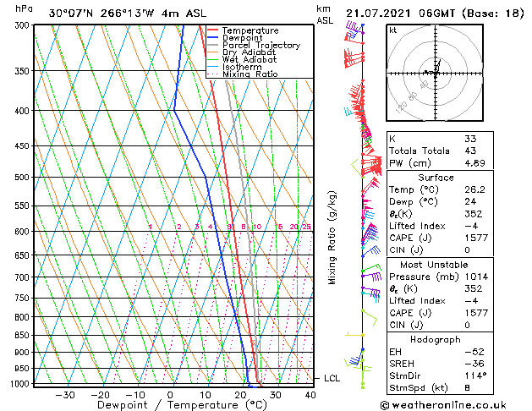532x411 pixels.
Task: Click the CAPE value under Most Unstable
Action: pos(476,313)
